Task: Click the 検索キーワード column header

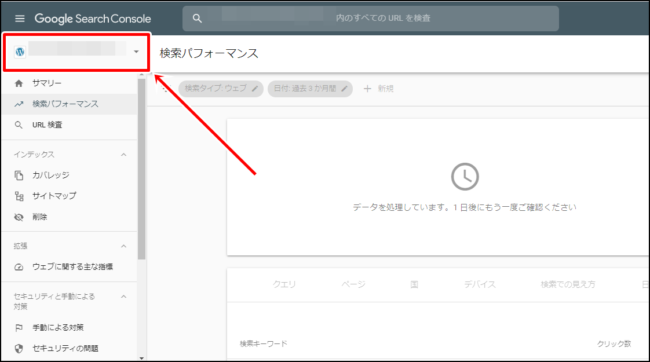Action: [x=263, y=344]
